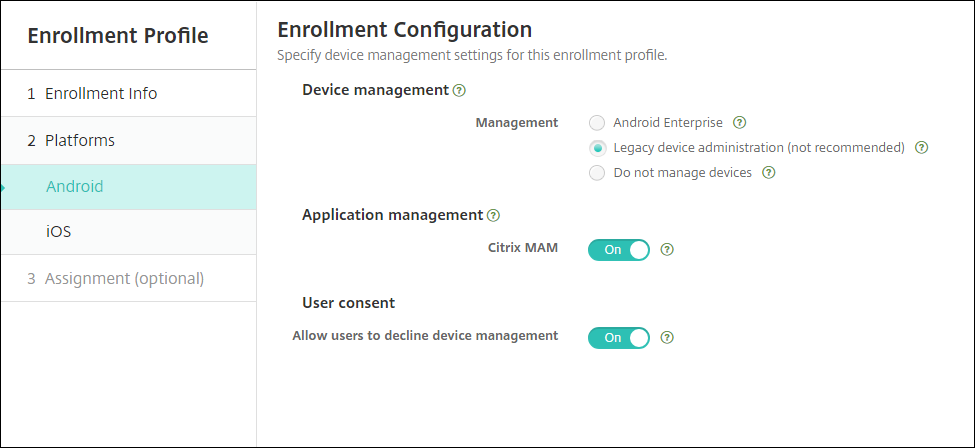
Task: Click help icon beside Legacy device administration
Action: coord(922,147)
